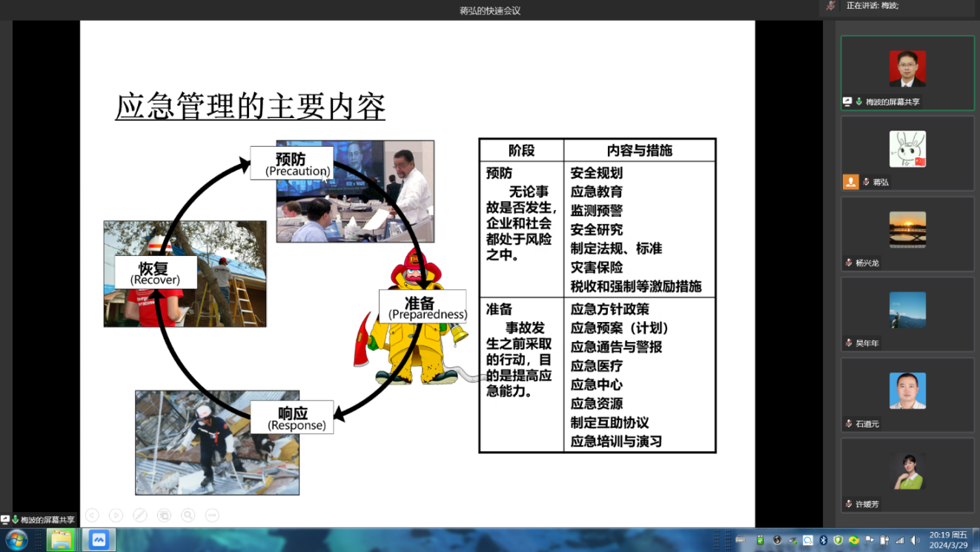
Task: Select 蒋弘's participant tile
Action: coord(907,154)
